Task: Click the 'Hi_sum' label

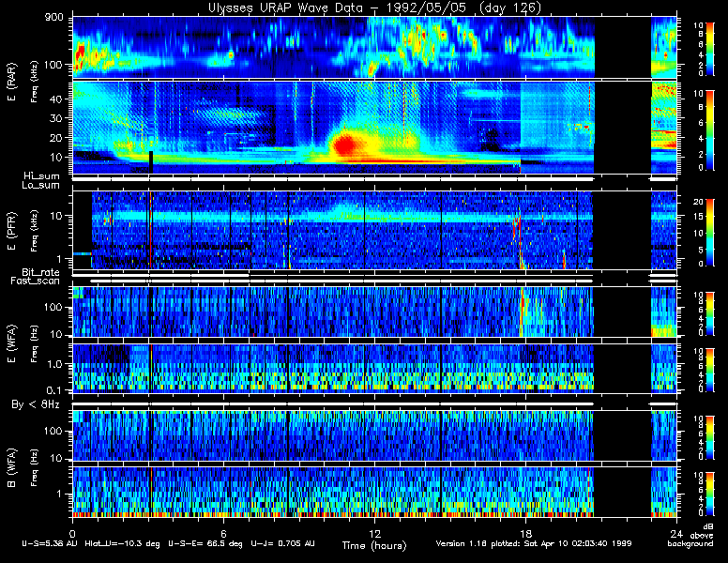Action: pyautogui.click(x=42, y=176)
